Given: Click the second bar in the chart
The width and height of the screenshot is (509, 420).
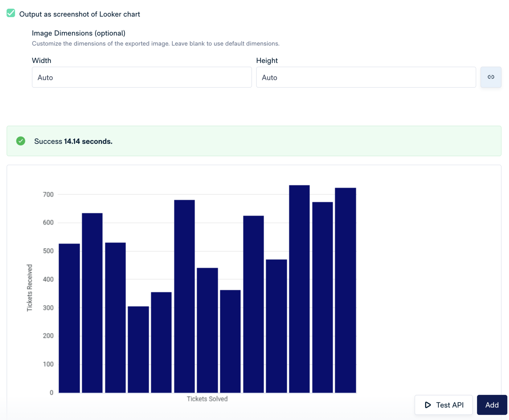Looking at the screenshot, I should tap(92, 302).
